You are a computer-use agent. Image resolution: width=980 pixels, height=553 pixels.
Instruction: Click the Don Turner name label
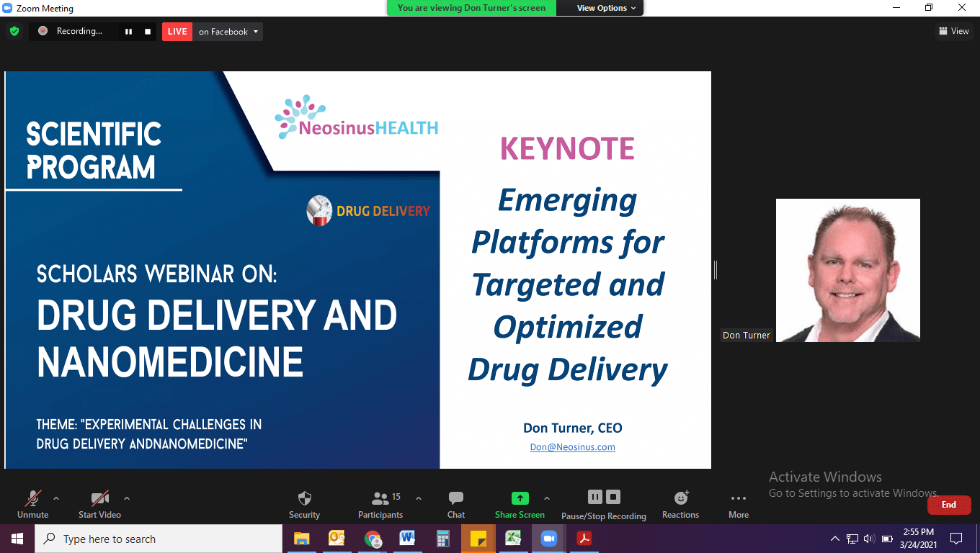747,336
